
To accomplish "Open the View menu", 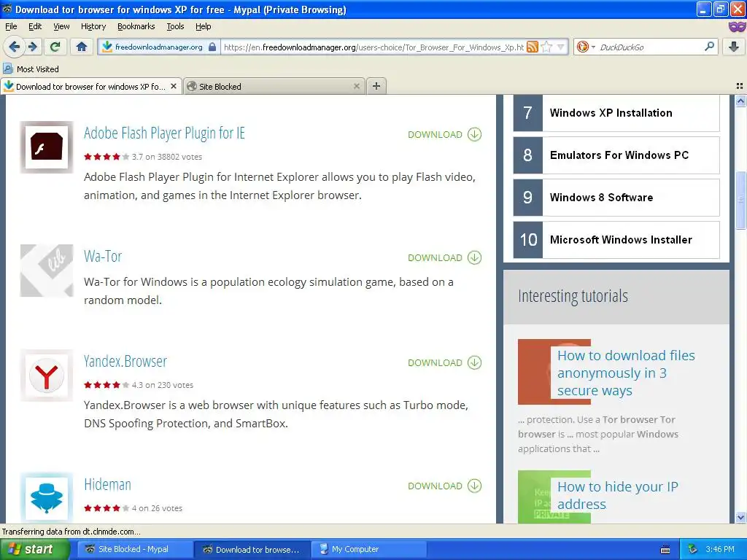I will click(61, 27).
